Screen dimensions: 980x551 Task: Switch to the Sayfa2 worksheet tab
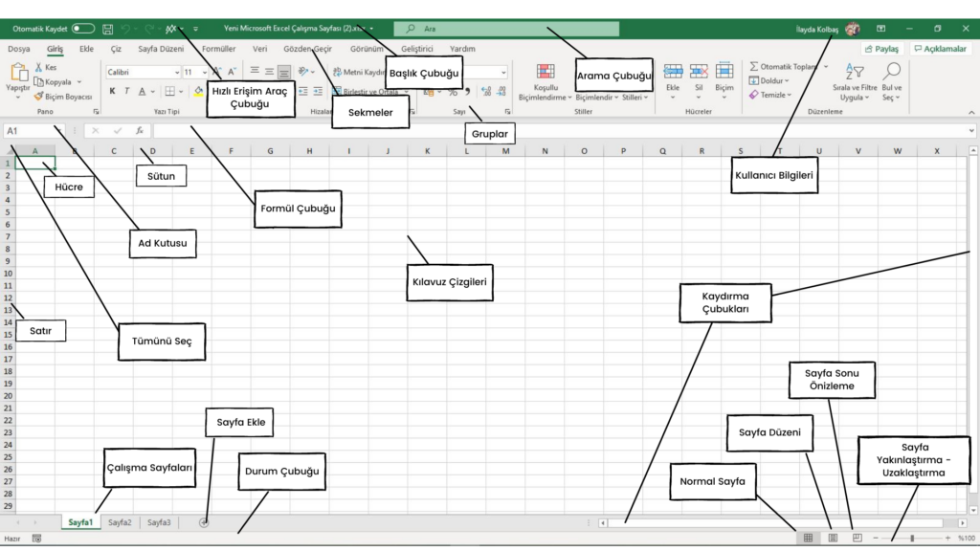[x=120, y=523]
